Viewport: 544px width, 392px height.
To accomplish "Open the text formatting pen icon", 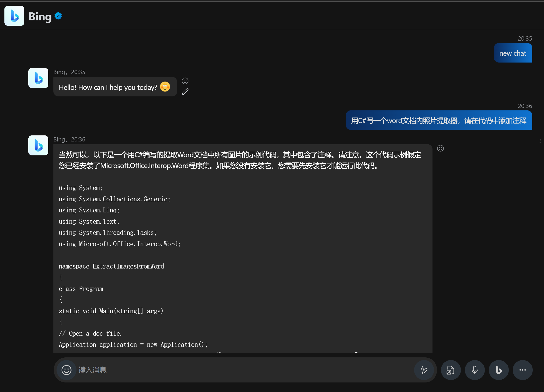I will pyautogui.click(x=424, y=370).
